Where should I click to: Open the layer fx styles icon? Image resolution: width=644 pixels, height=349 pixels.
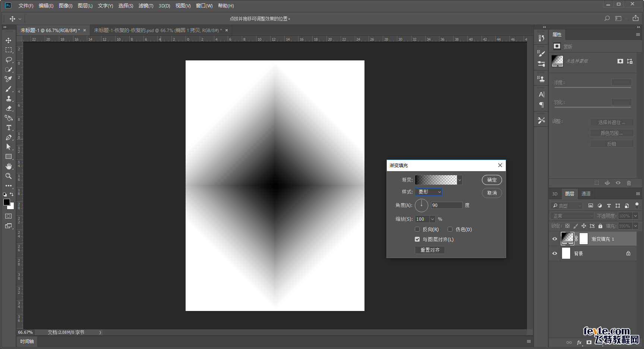click(579, 342)
